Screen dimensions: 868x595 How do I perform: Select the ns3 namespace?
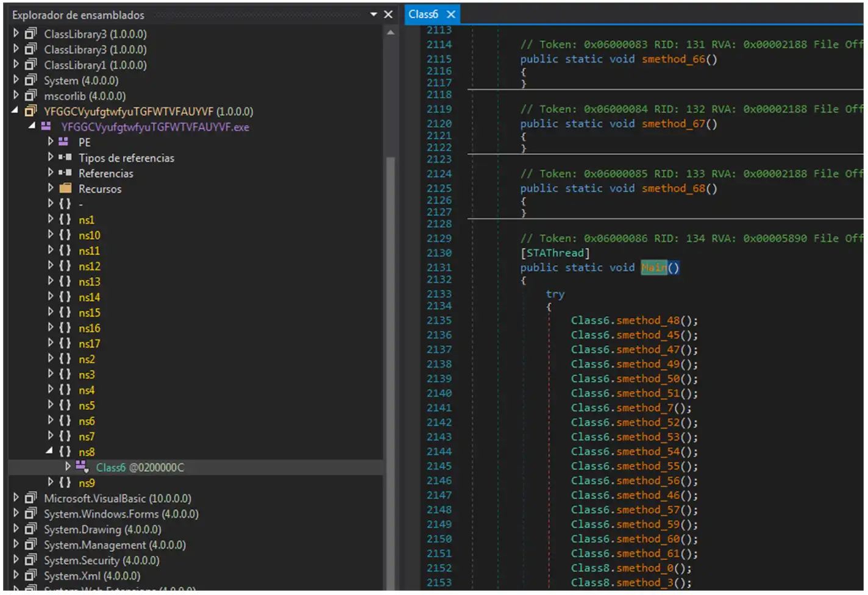point(87,374)
